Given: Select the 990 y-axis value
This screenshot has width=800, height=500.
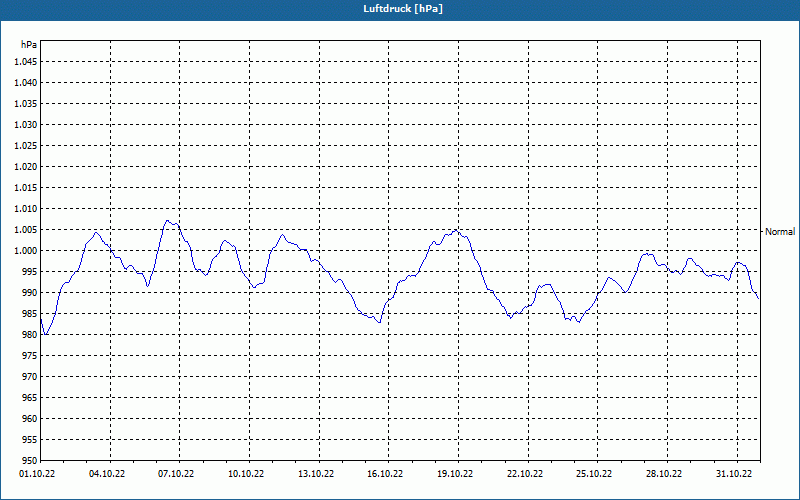Looking at the screenshot, I should 30,292.
